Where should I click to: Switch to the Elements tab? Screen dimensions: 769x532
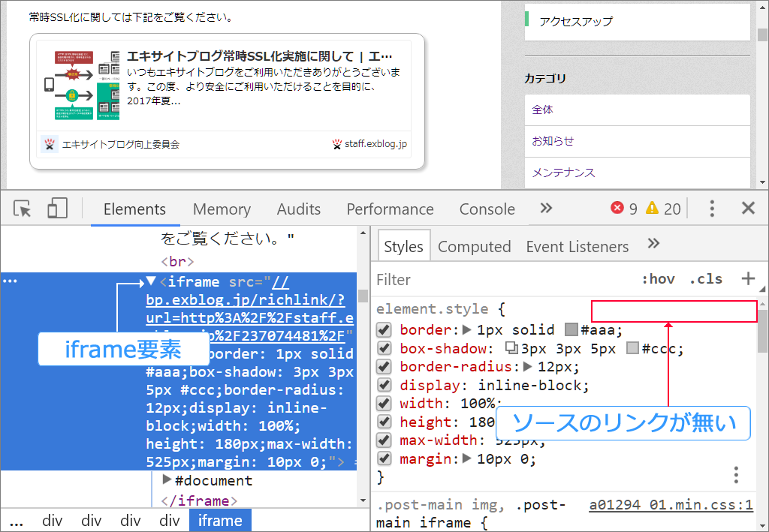[134, 209]
